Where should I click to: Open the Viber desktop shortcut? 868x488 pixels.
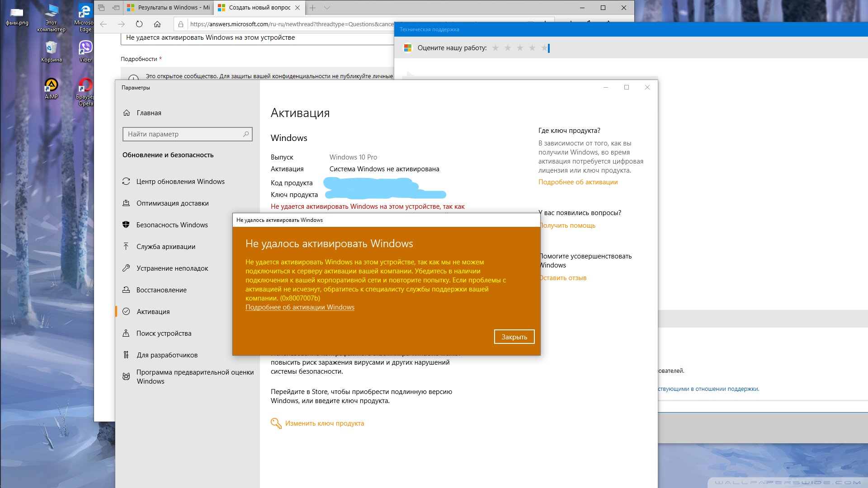85,51
